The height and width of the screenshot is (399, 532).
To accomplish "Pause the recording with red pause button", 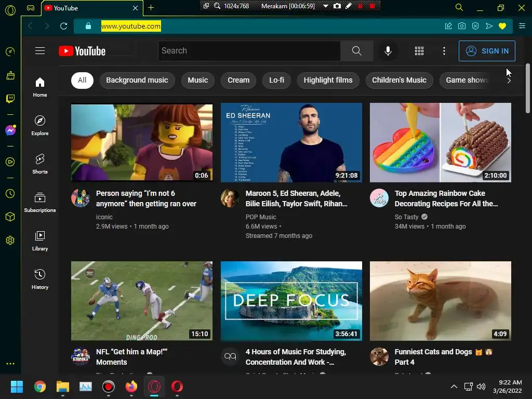I will pos(361,6).
